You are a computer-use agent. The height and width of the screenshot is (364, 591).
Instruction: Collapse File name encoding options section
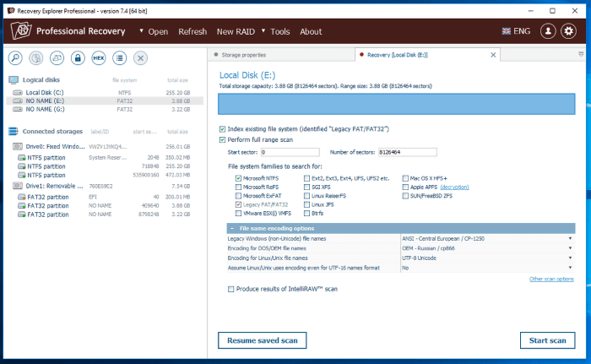coord(232,229)
